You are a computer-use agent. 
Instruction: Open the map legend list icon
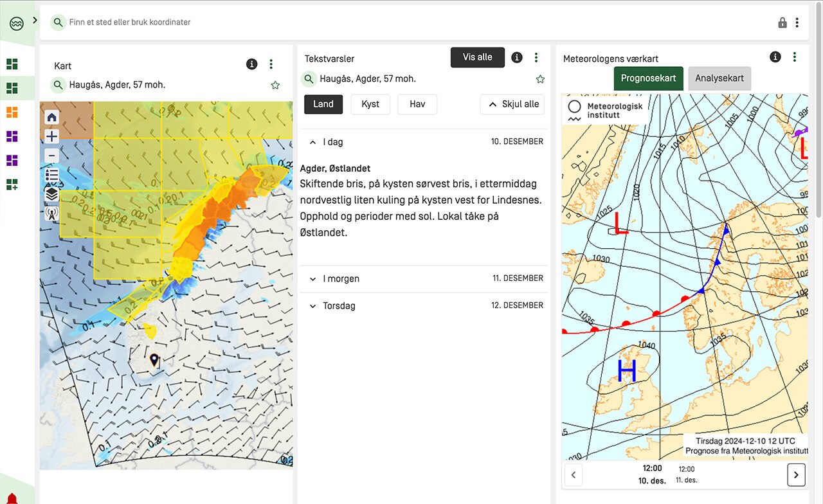coord(52,175)
